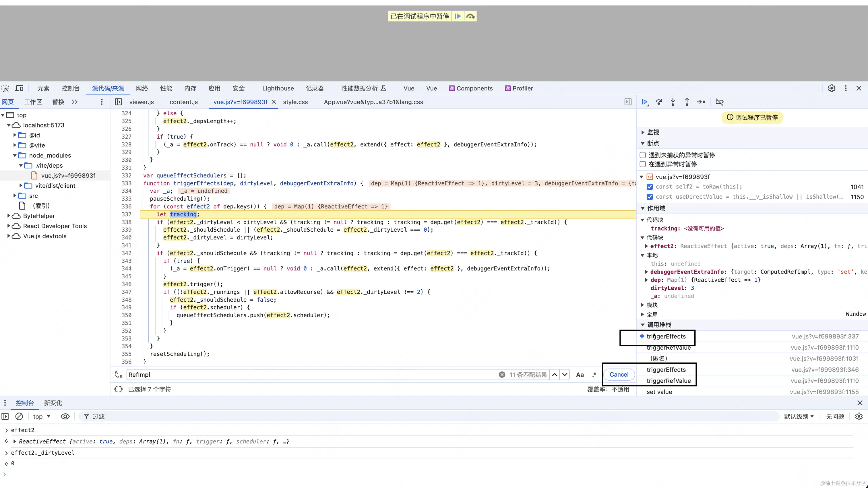Viewport: 868px width, 488px height.
Task: Deactivate all breakpoints icon
Action: click(x=719, y=102)
